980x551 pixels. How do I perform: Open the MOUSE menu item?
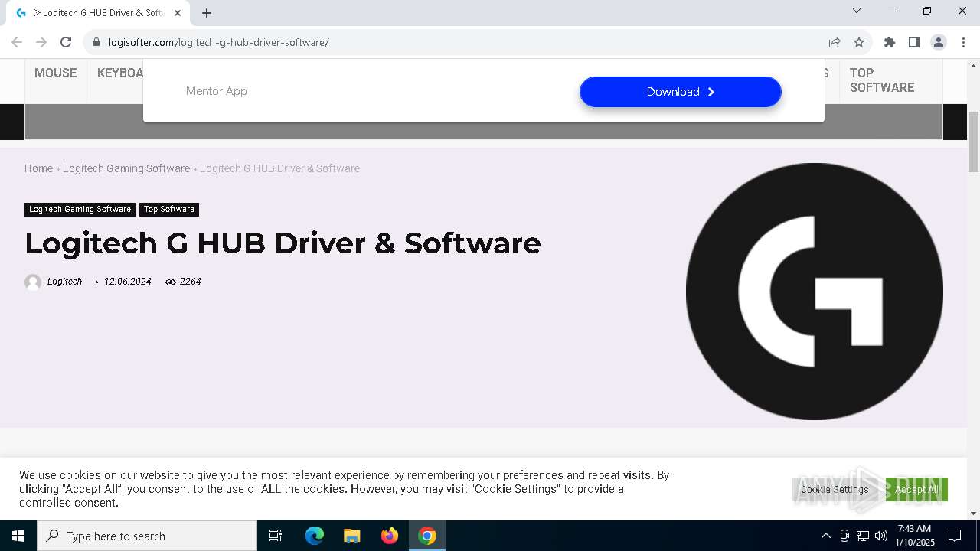click(56, 73)
